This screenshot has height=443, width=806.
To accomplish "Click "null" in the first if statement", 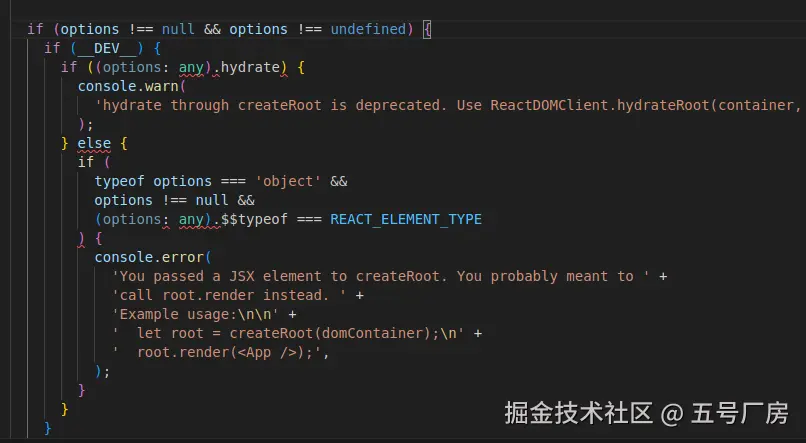I will click(x=180, y=29).
